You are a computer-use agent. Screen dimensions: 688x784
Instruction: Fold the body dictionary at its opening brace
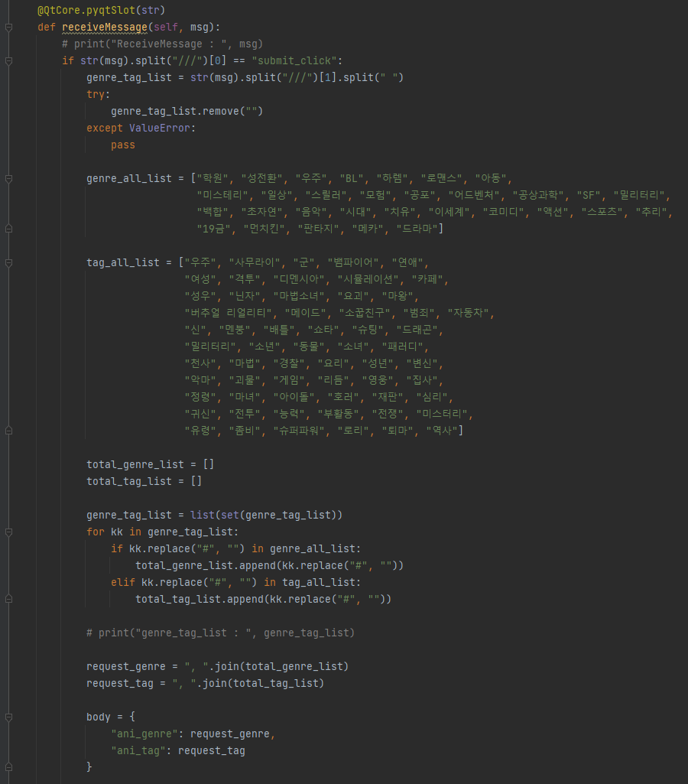click(8, 717)
